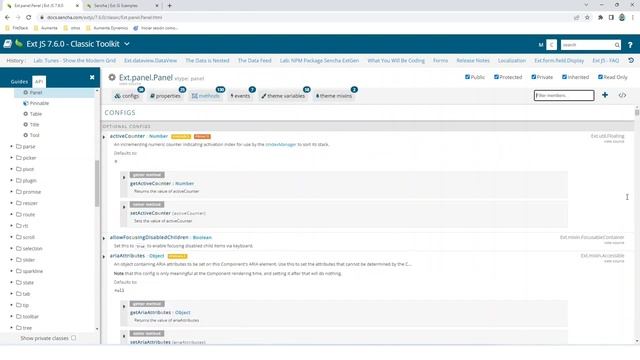Click the Sencha docs book logo icon

(7, 44)
